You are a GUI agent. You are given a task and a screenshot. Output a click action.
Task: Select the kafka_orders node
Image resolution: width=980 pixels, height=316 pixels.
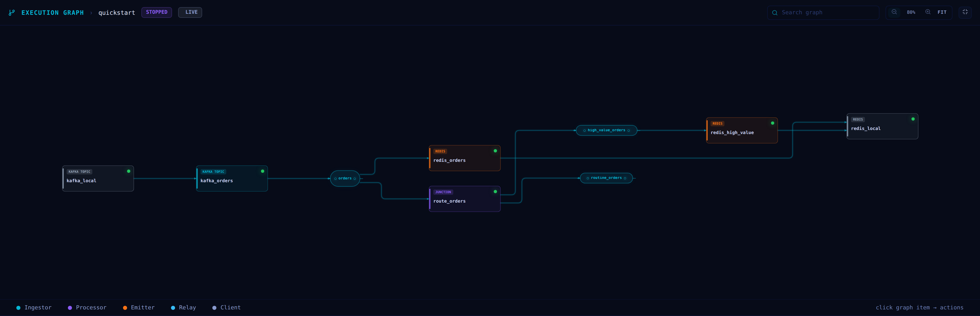pos(232,178)
